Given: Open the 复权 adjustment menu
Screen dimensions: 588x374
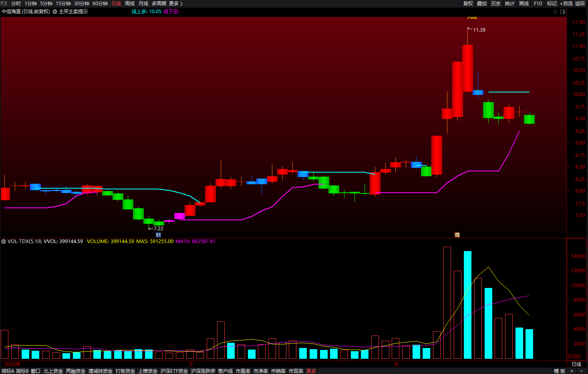Looking at the screenshot, I should (x=468, y=4).
